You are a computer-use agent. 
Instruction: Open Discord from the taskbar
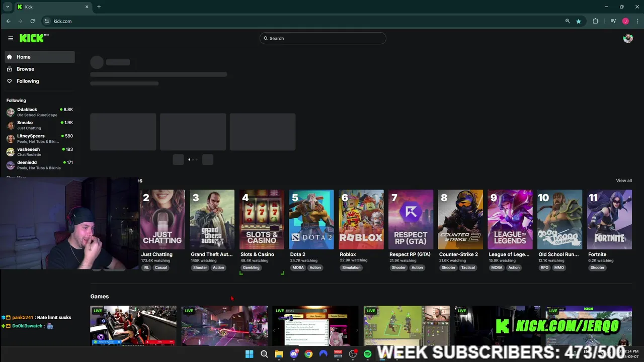294,354
